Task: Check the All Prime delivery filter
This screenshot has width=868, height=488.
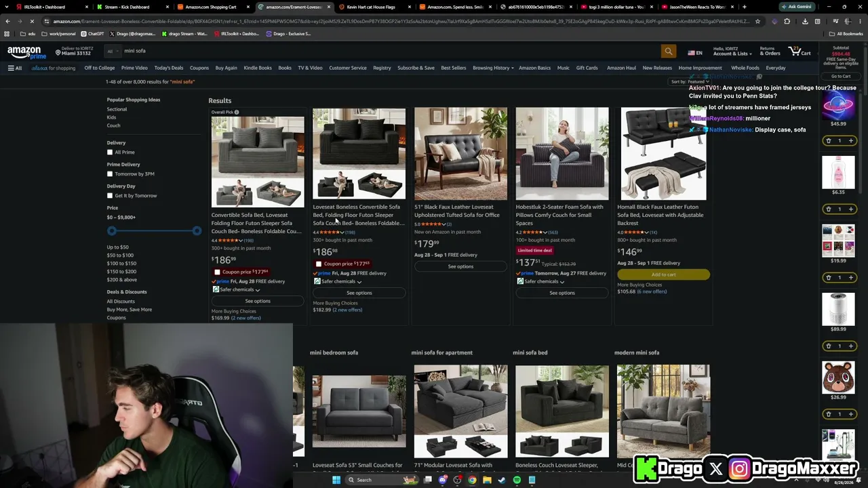Action: click(110, 152)
